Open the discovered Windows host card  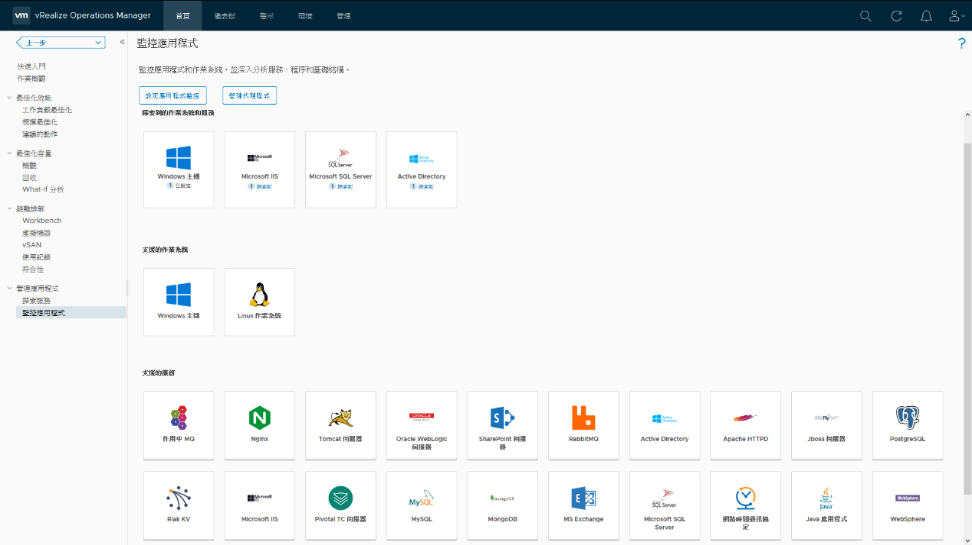pos(179,169)
